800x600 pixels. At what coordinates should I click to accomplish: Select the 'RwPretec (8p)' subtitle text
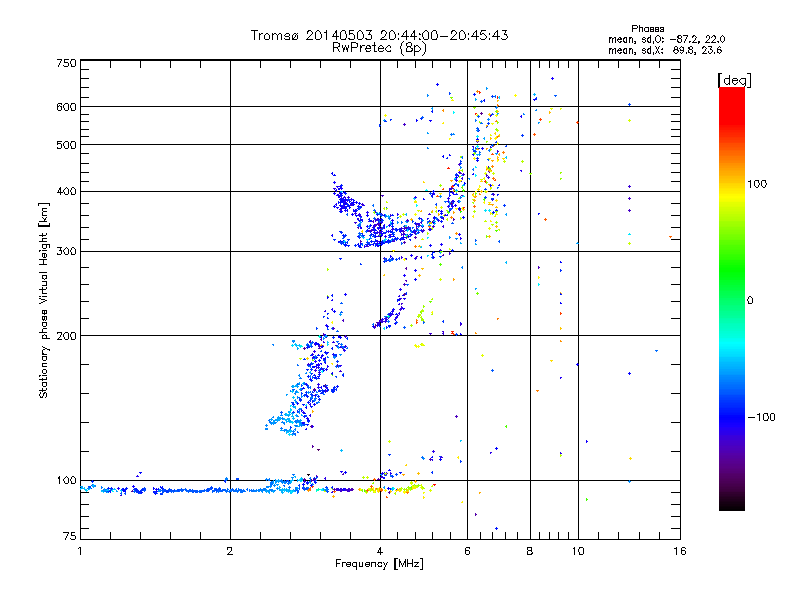coord(379,48)
